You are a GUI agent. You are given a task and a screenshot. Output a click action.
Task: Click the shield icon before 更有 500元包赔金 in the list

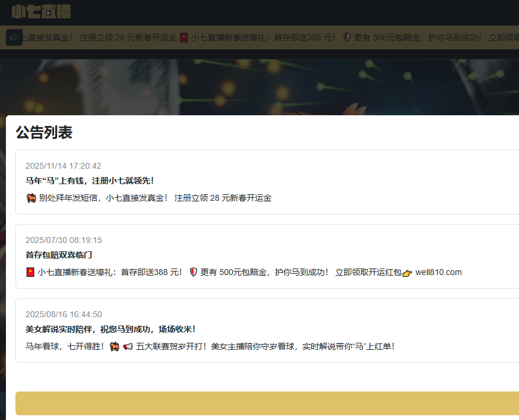coord(193,272)
